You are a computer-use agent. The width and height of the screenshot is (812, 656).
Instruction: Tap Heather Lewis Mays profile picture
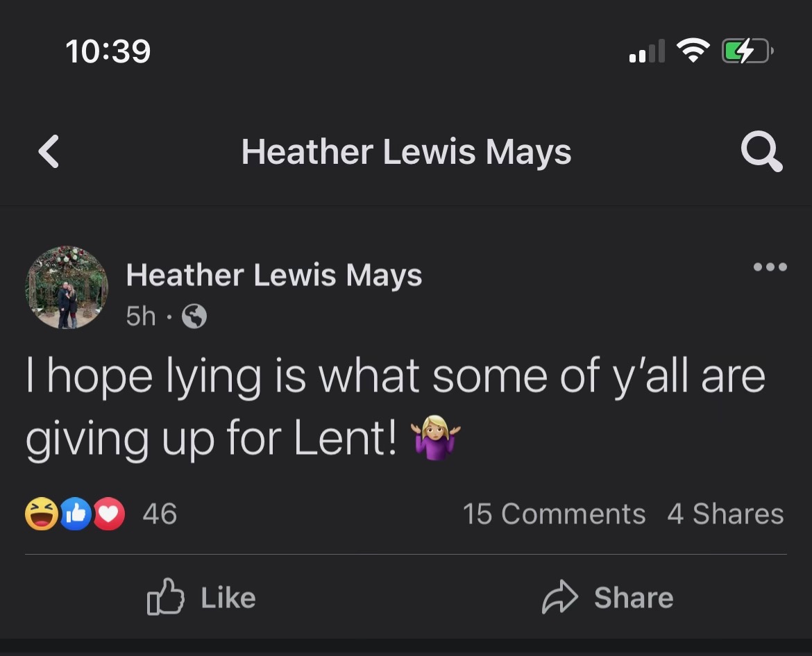coord(67,287)
